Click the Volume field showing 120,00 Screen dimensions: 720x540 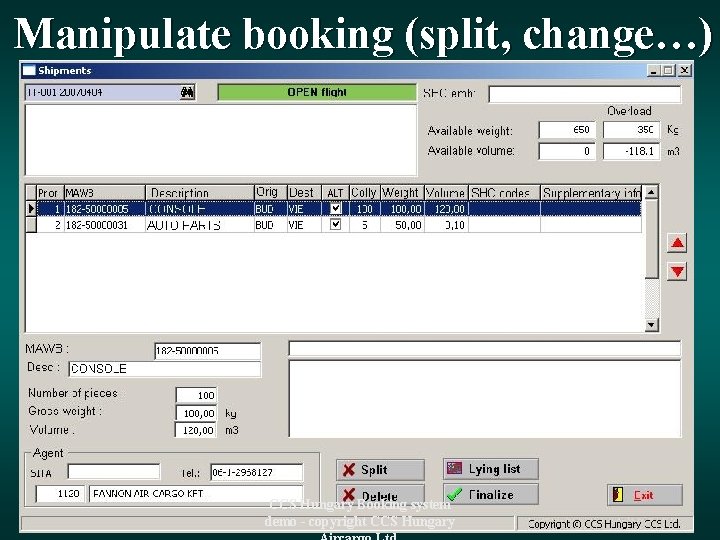tap(196, 430)
